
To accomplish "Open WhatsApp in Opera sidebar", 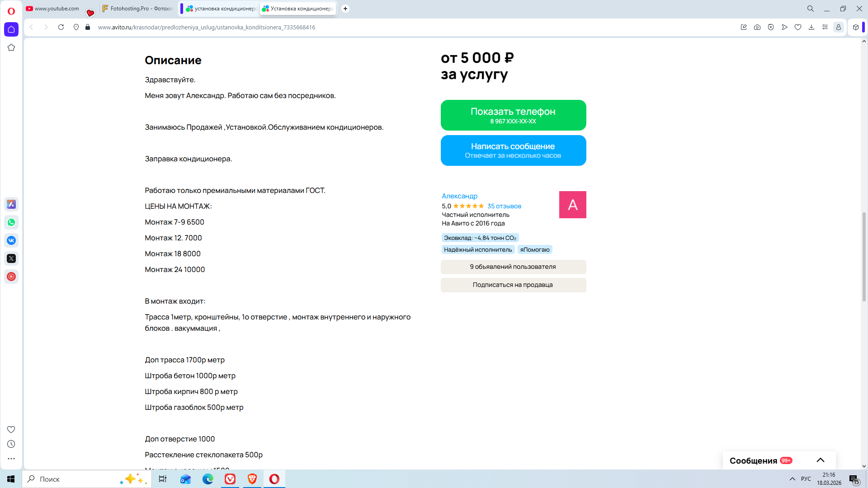I will [x=11, y=222].
